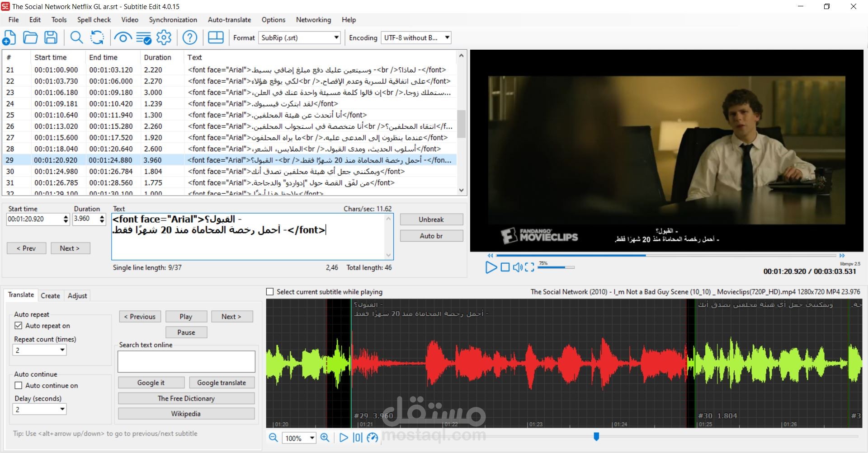Enable Auto repeat on checkbox

coord(19,326)
